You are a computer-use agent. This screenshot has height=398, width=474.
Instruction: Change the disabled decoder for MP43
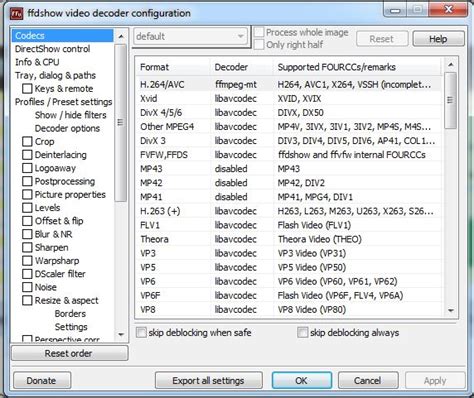[x=231, y=169]
